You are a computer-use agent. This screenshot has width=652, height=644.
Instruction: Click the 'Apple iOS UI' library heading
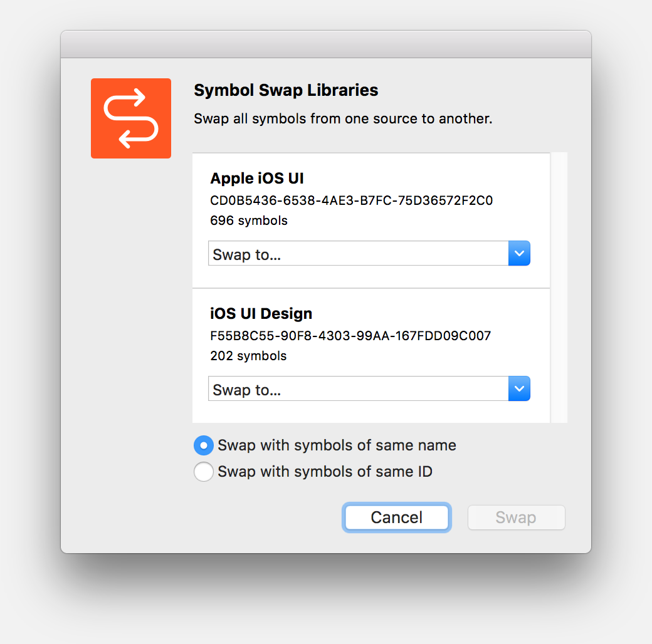(257, 179)
